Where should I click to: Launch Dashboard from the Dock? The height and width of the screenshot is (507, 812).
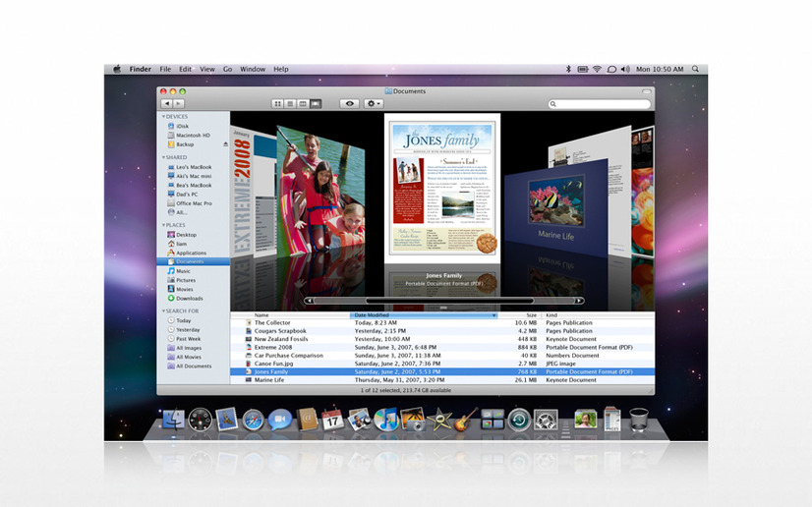coord(200,420)
